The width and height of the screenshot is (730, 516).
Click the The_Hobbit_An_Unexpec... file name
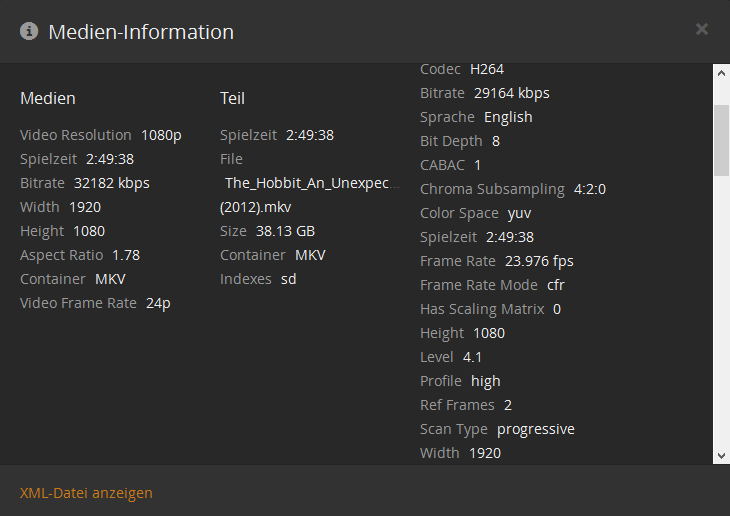312,183
